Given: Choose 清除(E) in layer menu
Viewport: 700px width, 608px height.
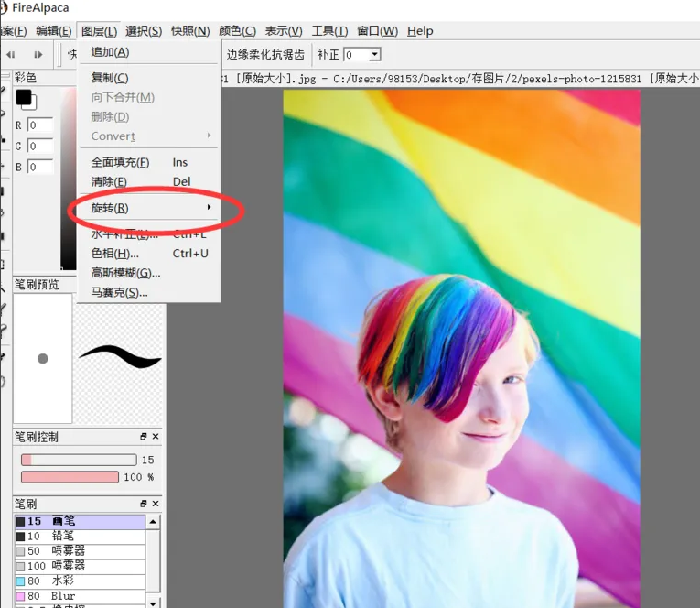Looking at the screenshot, I should (149, 182).
